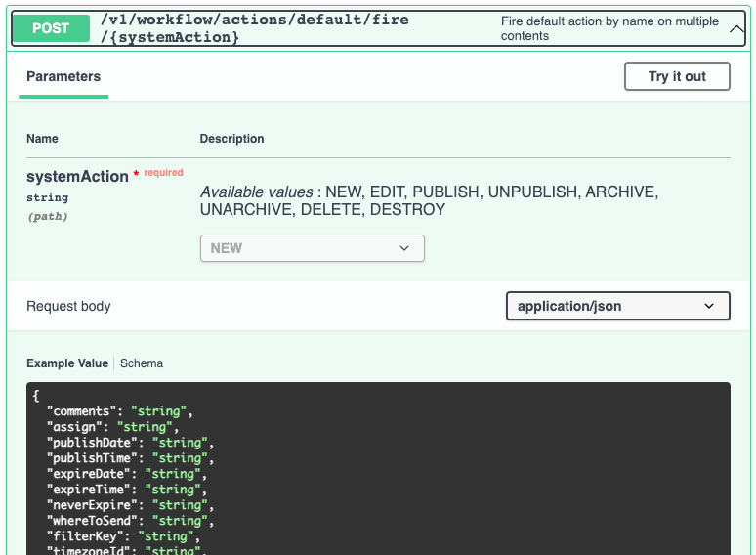
Task: Click the (path) parameter location label
Action: click(48, 216)
